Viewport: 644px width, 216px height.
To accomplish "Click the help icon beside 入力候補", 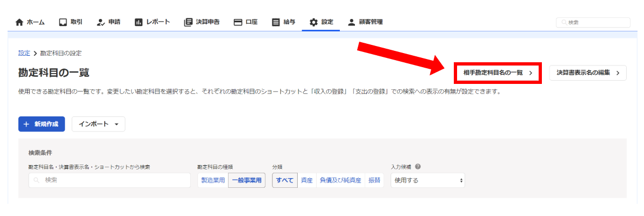I will point(418,167).
